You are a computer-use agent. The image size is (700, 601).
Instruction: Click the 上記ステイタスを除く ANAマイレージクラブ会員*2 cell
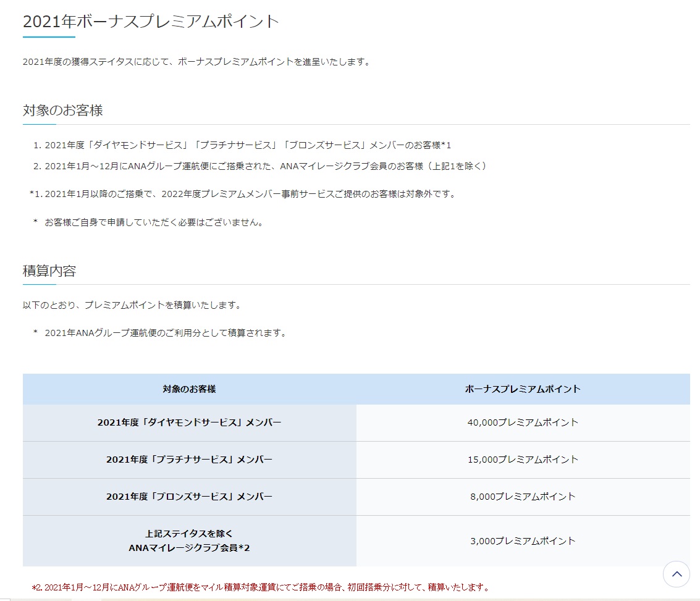189,540
